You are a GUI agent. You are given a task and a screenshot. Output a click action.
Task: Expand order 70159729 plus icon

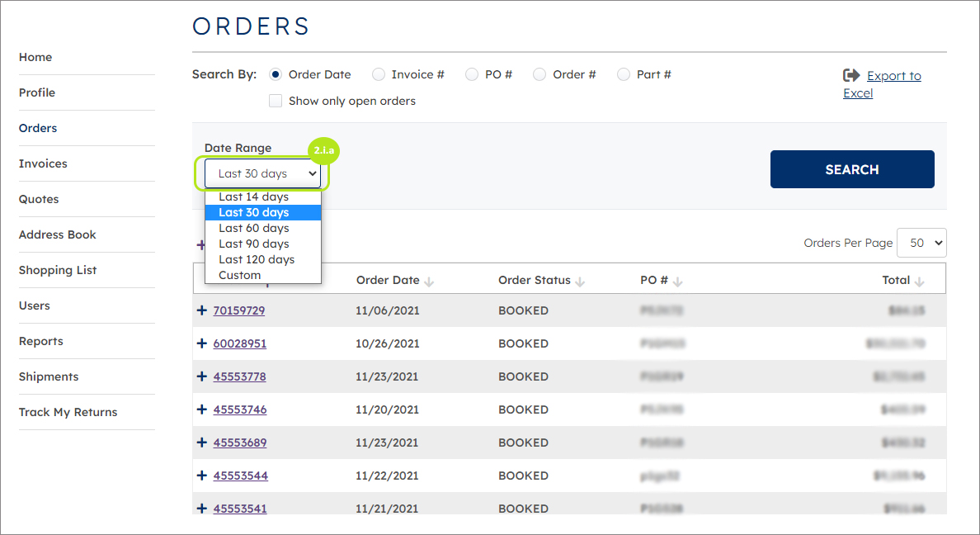(x=202, y=310)
